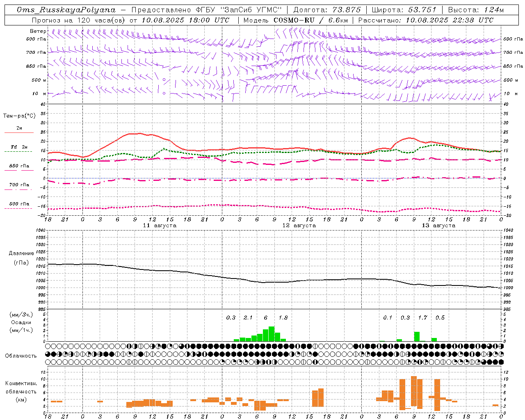
Task: Click the 'Прогноз на 120 часа(ов)' text
Action: click(79, 20)
